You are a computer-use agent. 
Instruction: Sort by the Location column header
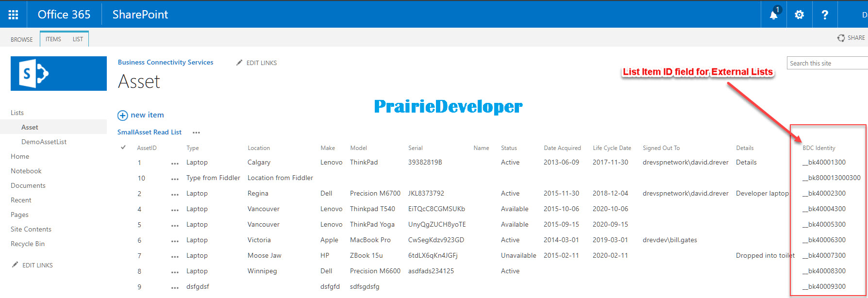pos(259,148)
